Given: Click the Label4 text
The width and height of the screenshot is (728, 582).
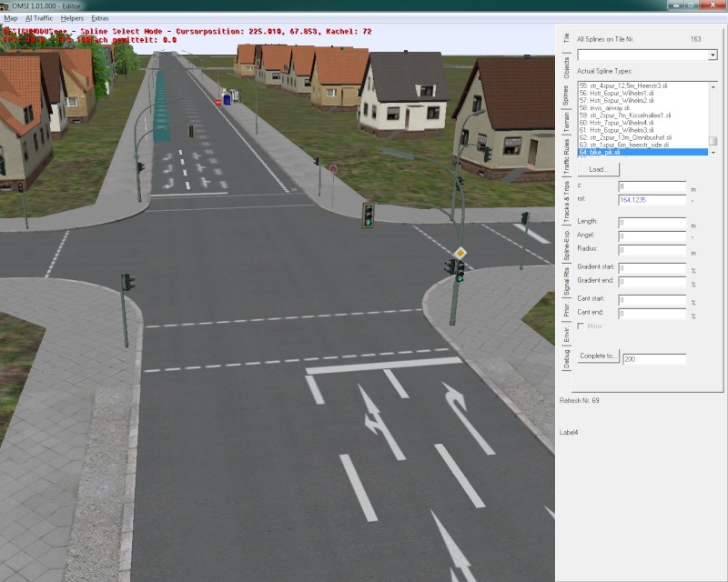Looking at the screenshot, I should pos(569,432).
